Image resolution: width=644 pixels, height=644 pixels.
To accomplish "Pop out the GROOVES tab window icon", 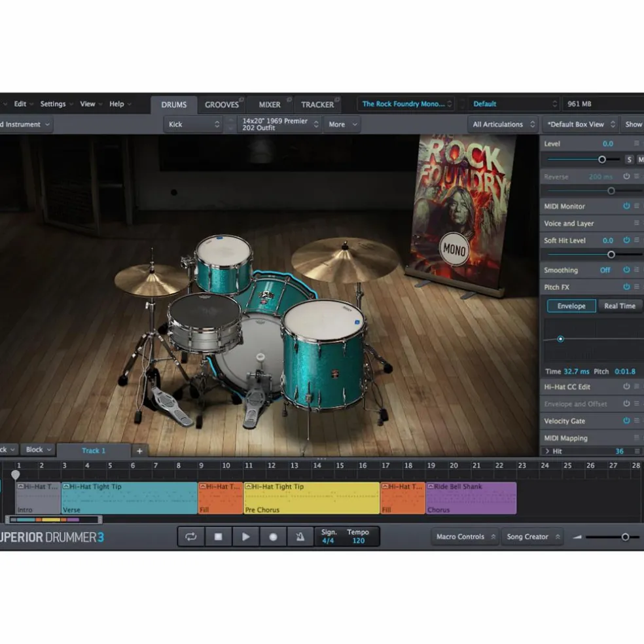I will point(241,99).
